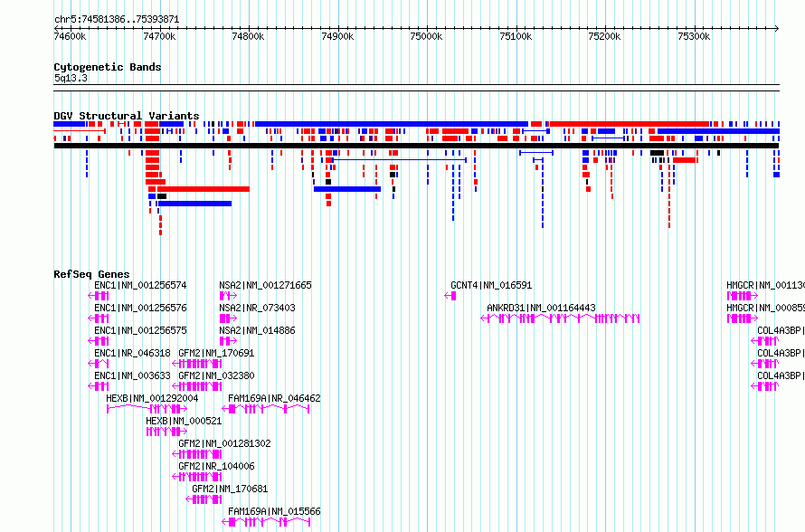This screenshot has height=532, width=805.
Task: Click the 74800k ruler label
Action: (x=248, y=36)
